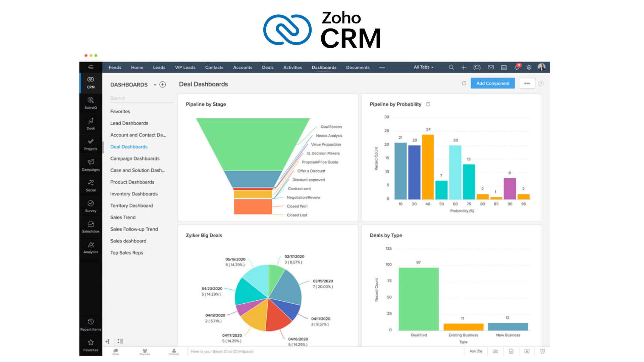The image size is (644, 362).
Task: Open Desk from the sidebar
Action: click(x=91, y=124)
